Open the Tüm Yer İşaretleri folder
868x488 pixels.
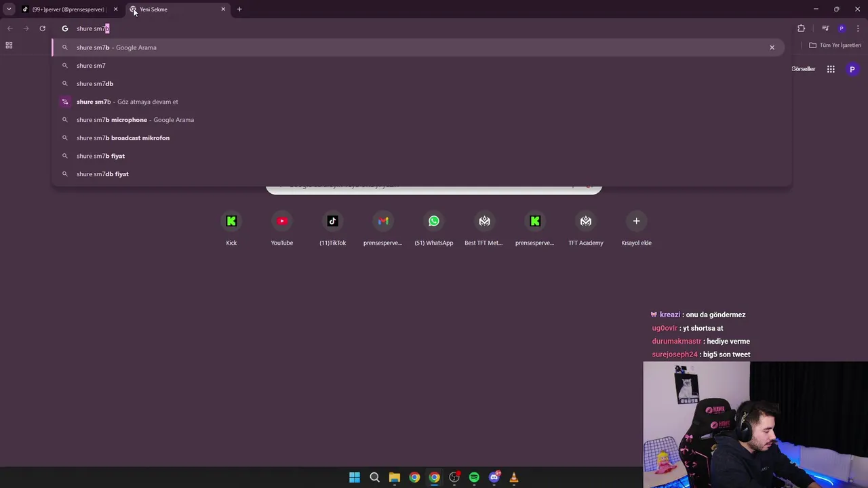point(835,45)
